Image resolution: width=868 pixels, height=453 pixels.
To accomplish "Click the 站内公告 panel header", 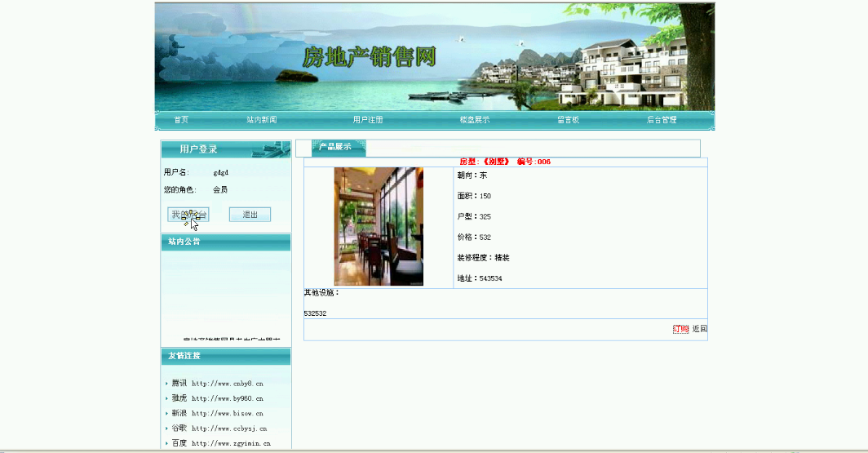I will coord(226,242).
